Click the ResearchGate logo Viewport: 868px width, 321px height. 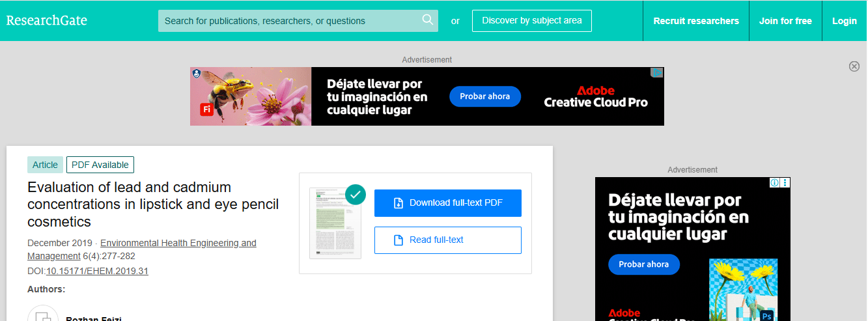click(x=47, y=21)
